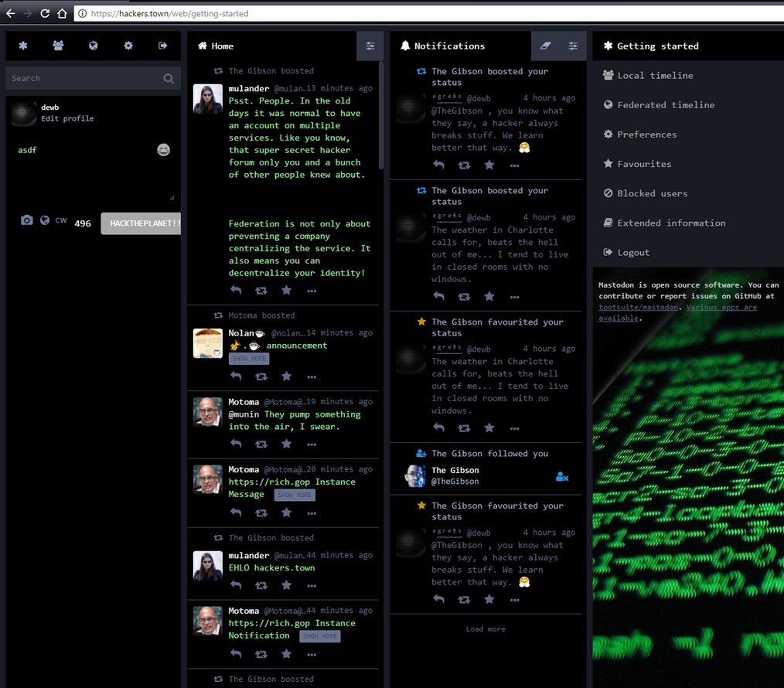Favourite Motoma's 'Instance Message' post
Screen dimensions: 784x688
point(287,512)
